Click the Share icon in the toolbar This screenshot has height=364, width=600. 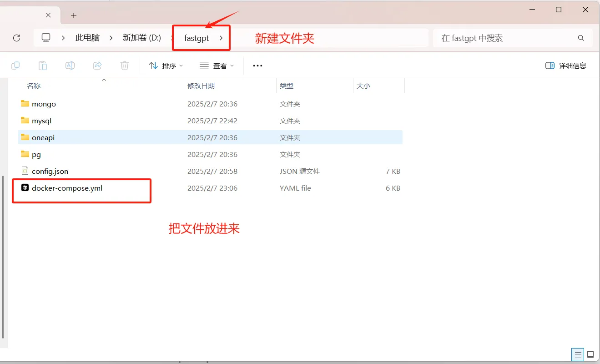click(97, 66)
